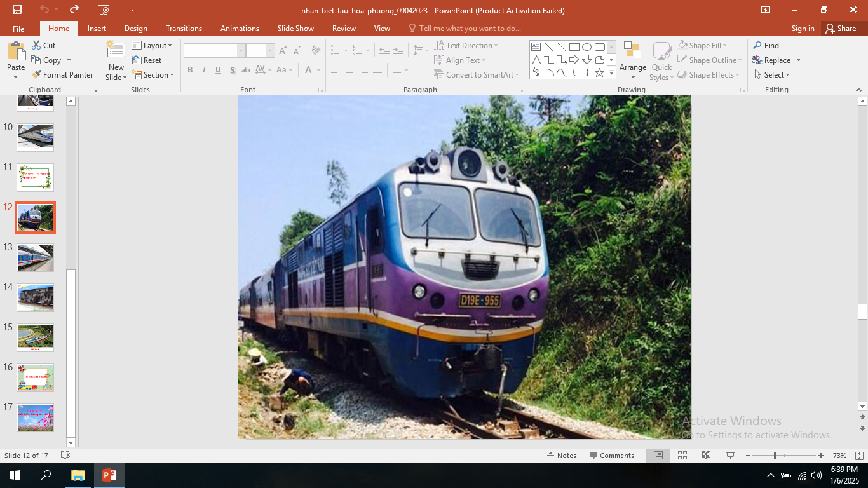Expand the Select dropdown in Editing
The image size is (868, 488).
[x=772, y=75]
